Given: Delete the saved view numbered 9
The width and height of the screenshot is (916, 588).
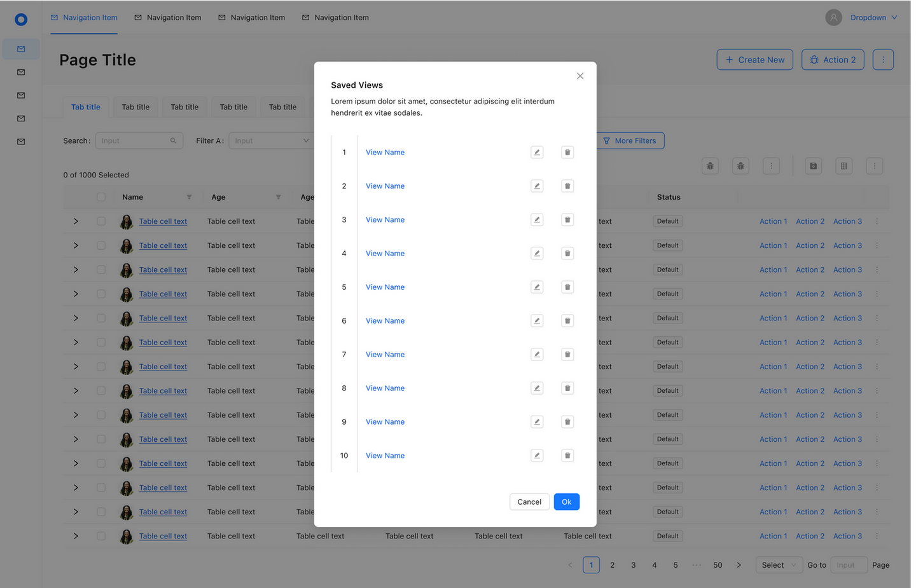Looking at the screenshot, I should [567, 422].
